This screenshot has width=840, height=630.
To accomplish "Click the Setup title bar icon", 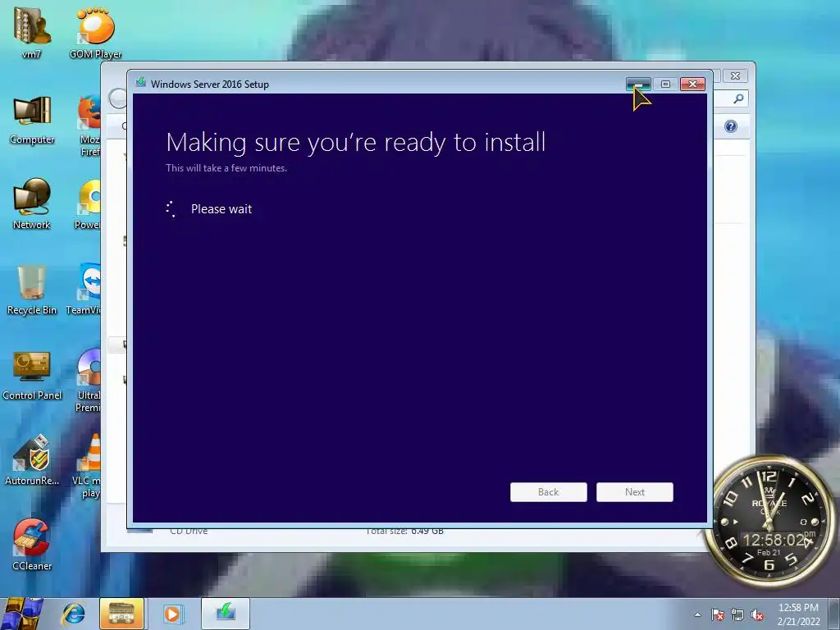I will [141, 83].
